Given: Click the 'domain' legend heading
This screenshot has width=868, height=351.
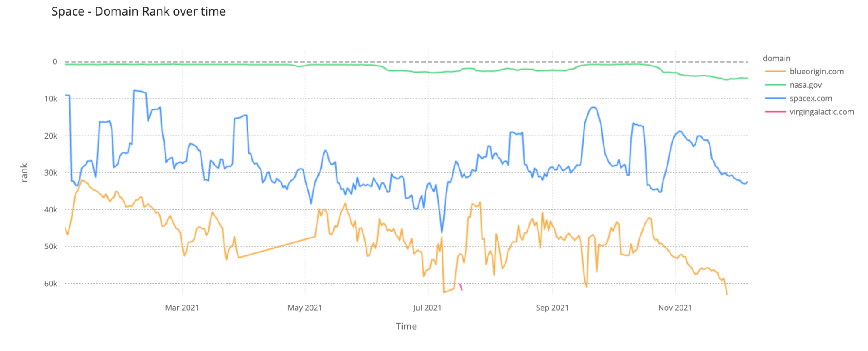Looking at the screenshot, I should tap(776, 59).
